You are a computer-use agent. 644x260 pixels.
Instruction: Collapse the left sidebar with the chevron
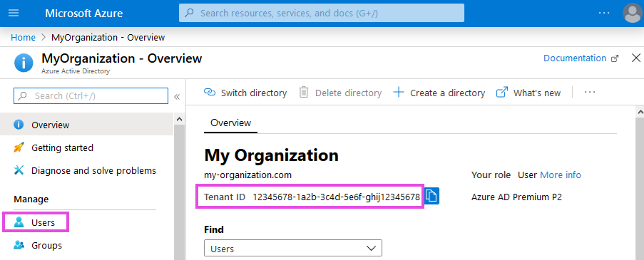point(177,97)
